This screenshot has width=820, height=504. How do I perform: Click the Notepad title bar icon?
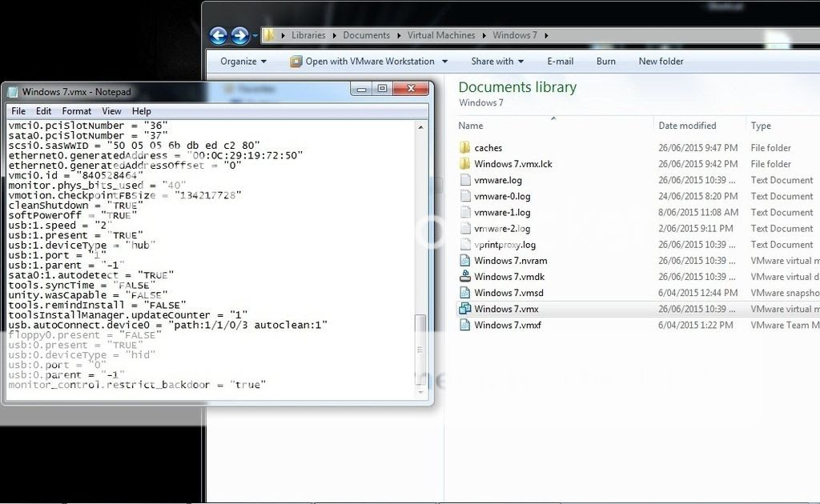click(x=13, y=92)
